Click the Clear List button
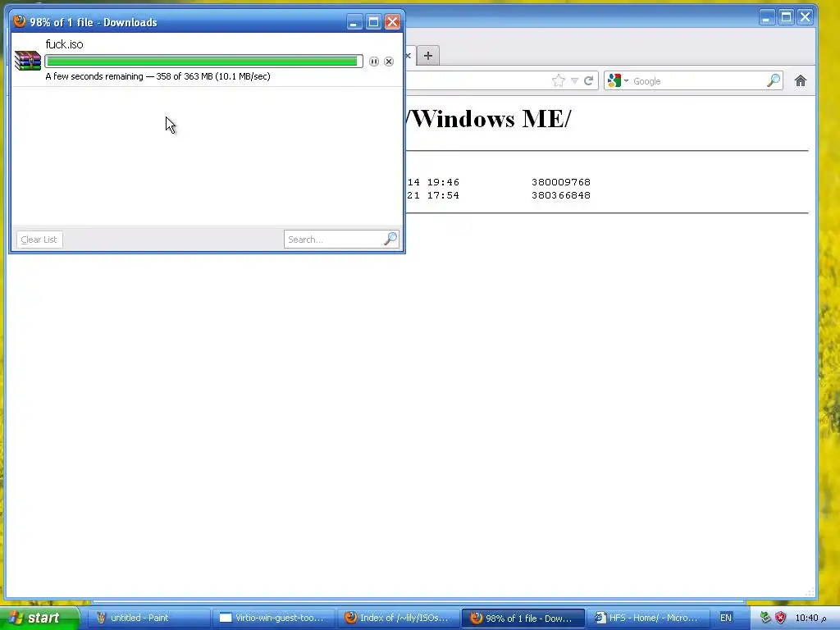This screenshot has width=840, height=630. (x=39, y=240)
